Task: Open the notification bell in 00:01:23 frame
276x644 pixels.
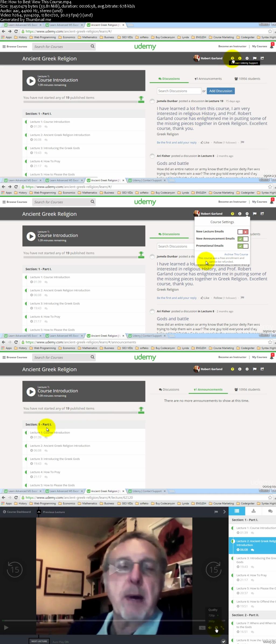Action: 272,46
